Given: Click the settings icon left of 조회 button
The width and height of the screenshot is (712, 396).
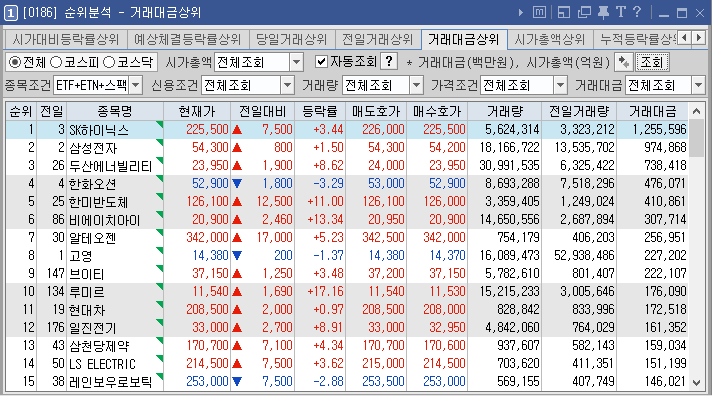Looking at the screenshot, I should pos(623,62).
